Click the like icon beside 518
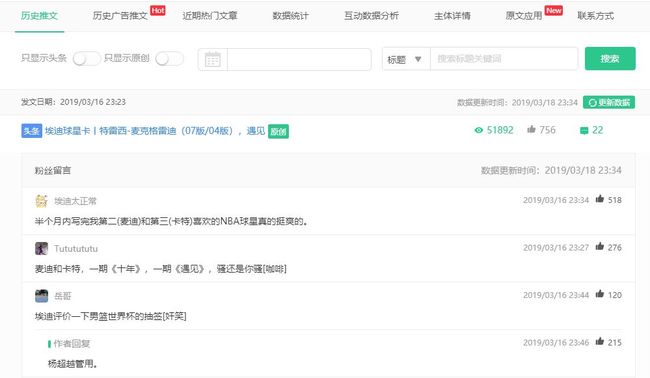Viewport: 650px width, 378px height. tap(599, 199)
